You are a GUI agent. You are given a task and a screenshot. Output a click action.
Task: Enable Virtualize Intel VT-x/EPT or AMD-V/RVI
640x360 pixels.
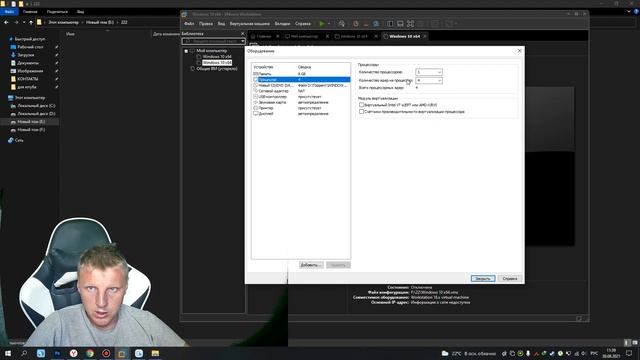pyautogui.click(x=361, y=105)
